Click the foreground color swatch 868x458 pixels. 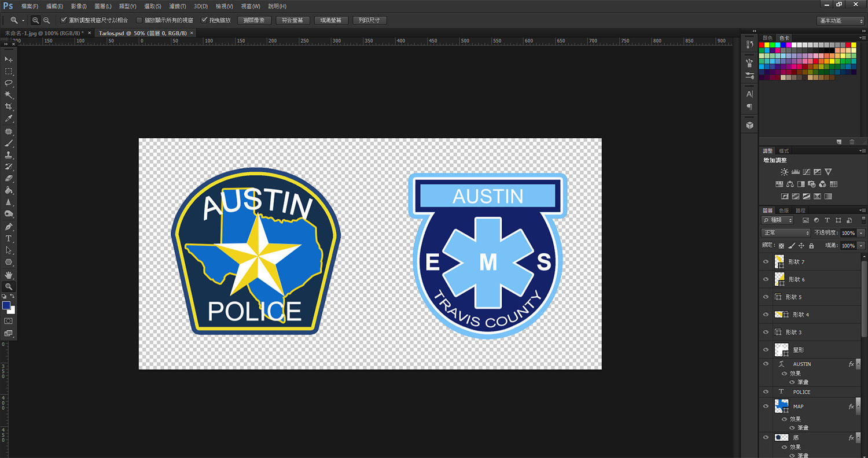tap(6, 305)
